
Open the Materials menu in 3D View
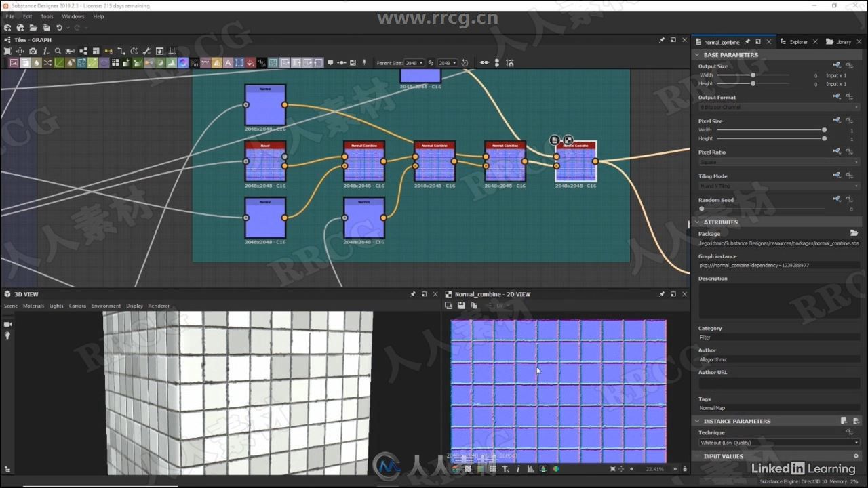pos(33,306)
